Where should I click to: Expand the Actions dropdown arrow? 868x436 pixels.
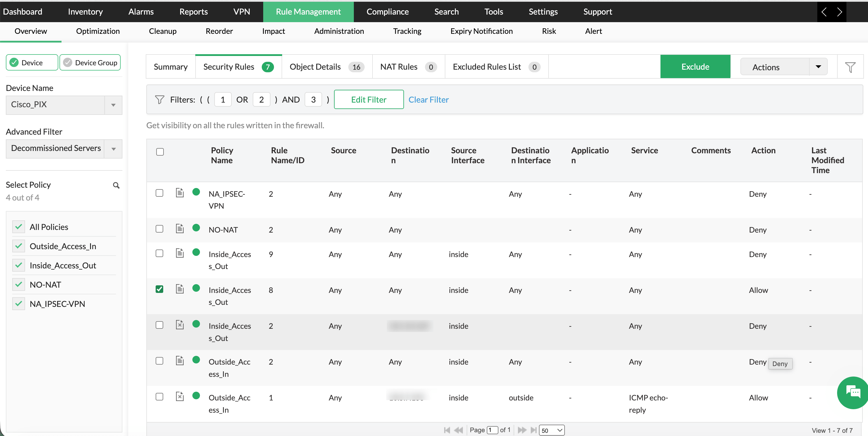tap(818, 67)
